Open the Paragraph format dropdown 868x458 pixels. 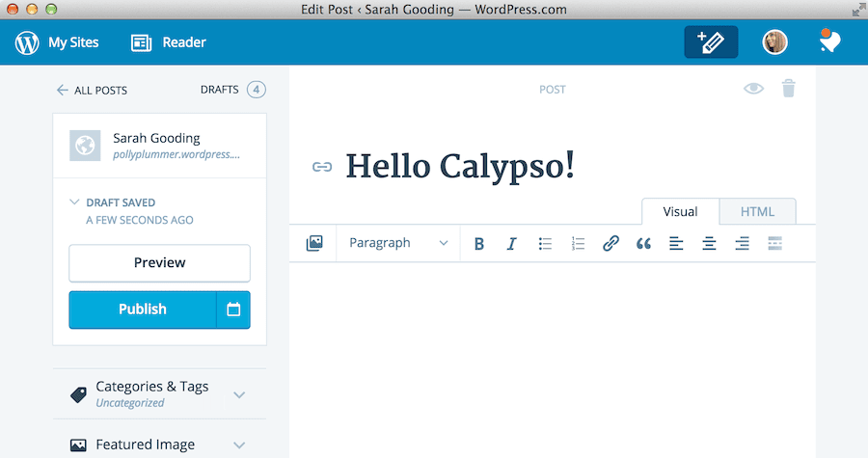click(x=398, y=243)
